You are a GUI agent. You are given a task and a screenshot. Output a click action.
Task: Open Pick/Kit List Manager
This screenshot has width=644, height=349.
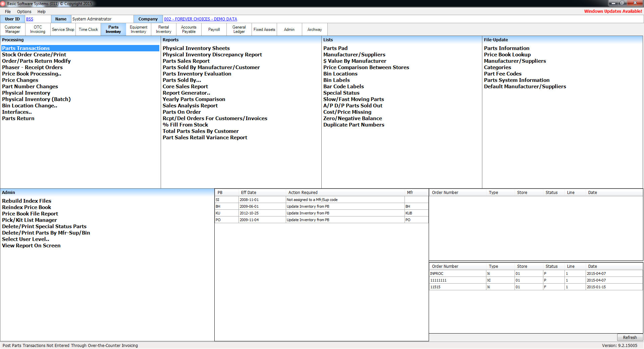pos(30,220)
